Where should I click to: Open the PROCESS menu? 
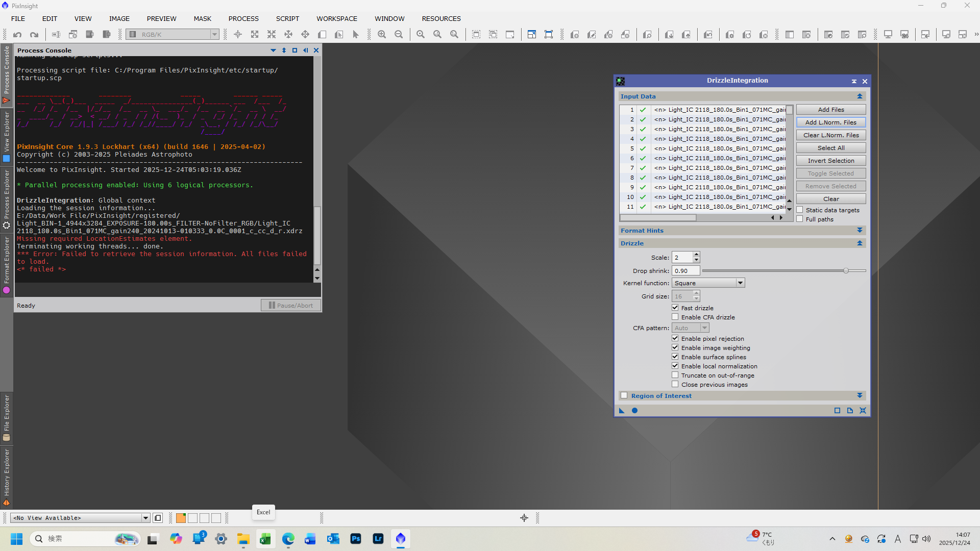pos(243,19)
